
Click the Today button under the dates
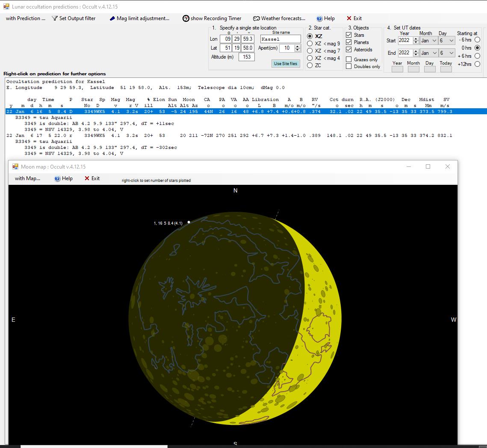tap(446, 69)
